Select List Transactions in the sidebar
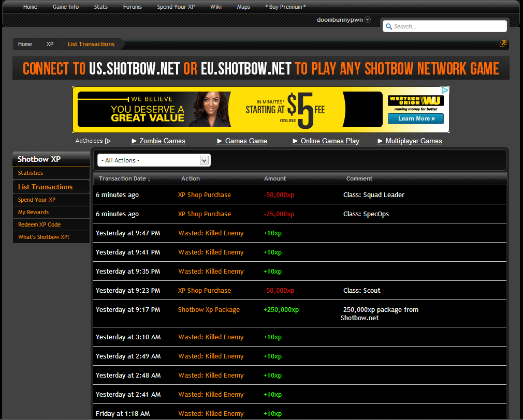 45,187
